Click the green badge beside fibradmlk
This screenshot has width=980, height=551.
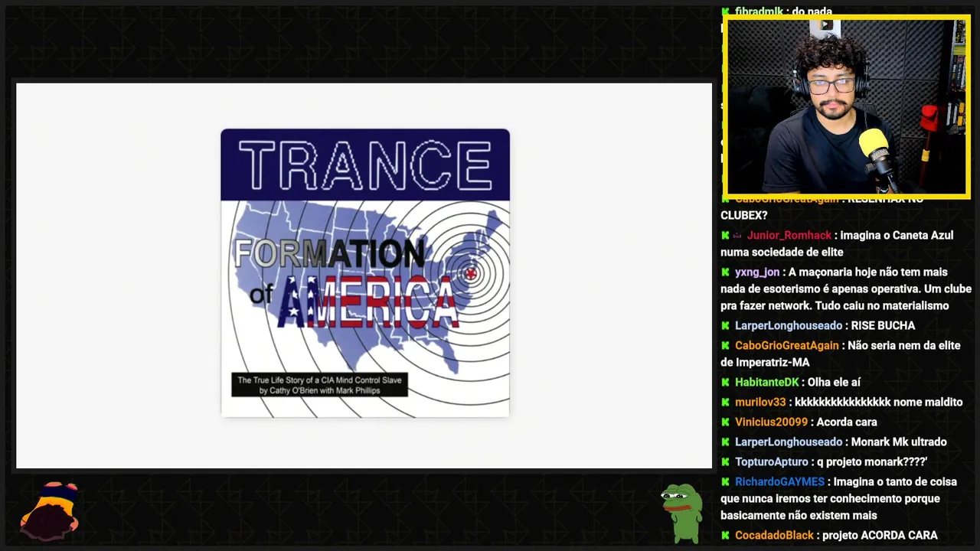tap(725, 11)
